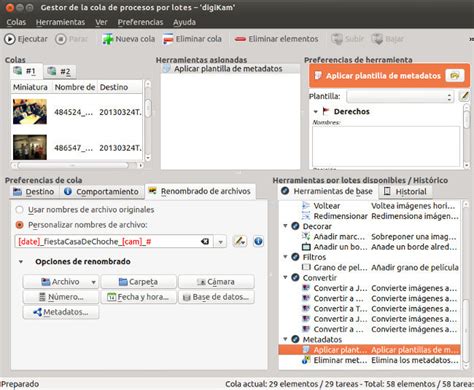Select the first photo thumbnail in queue
The width and height of the screenshot is (474, 390).
[x=30, y=112]
